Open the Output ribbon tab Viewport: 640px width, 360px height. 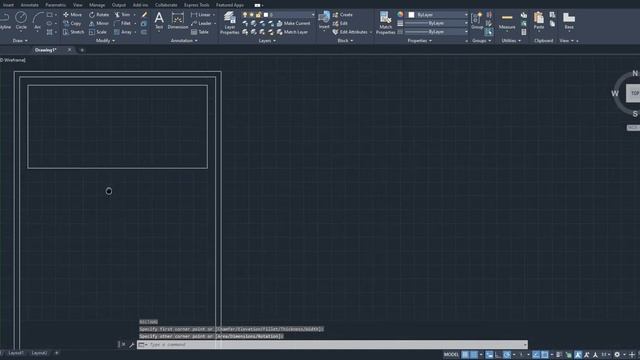(x=119, y=5)
